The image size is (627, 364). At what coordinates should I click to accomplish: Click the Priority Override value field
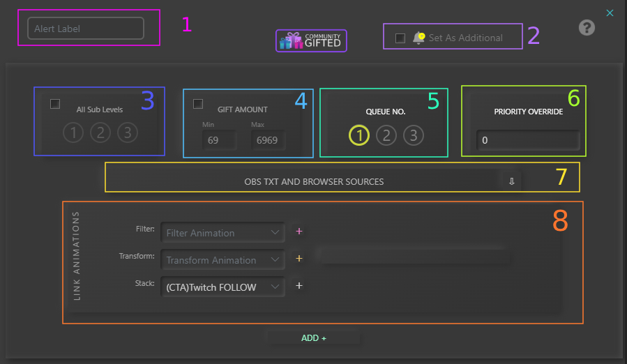tap(527, 141)
